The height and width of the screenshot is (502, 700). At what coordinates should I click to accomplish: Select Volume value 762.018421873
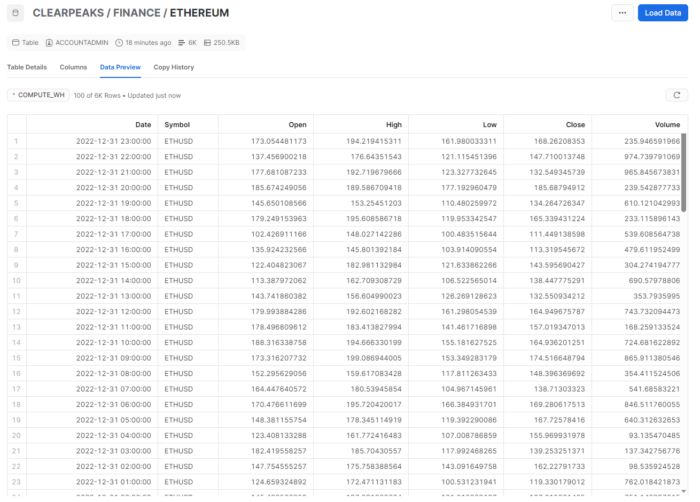pyautogui.click(x=652, y=482)
